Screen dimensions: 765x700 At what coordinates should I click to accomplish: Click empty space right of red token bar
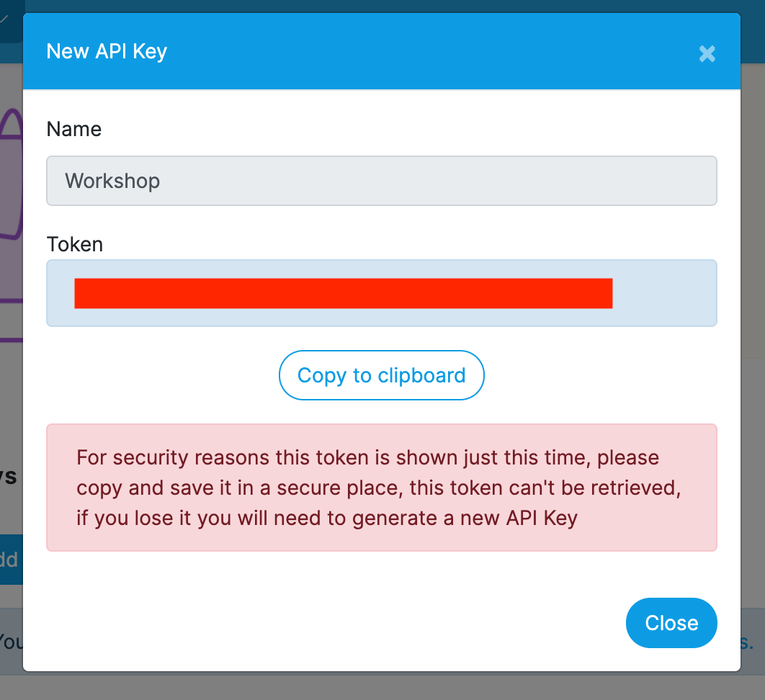pos(663,293)
